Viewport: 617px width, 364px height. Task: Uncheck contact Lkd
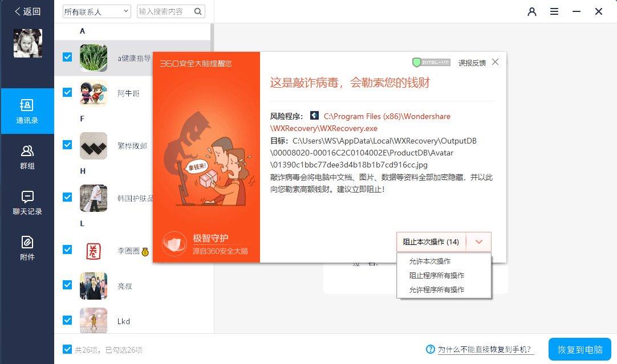tap(67, 320)
